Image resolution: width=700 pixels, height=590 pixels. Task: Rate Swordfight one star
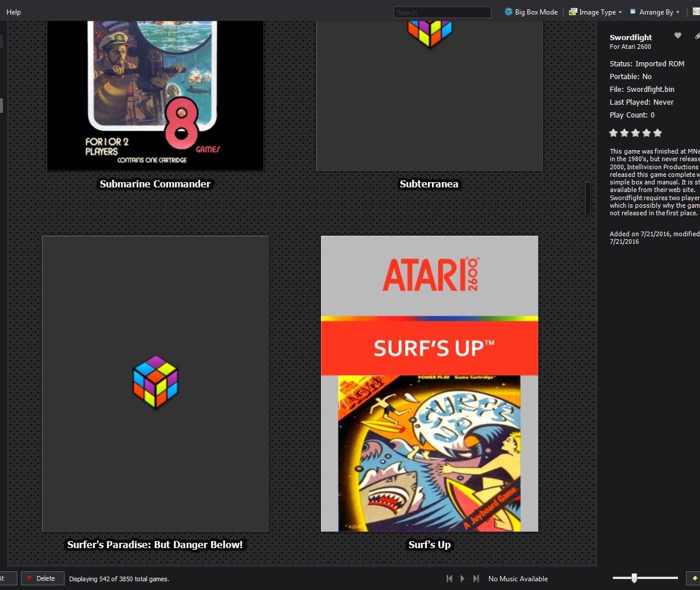pos(613,133)
